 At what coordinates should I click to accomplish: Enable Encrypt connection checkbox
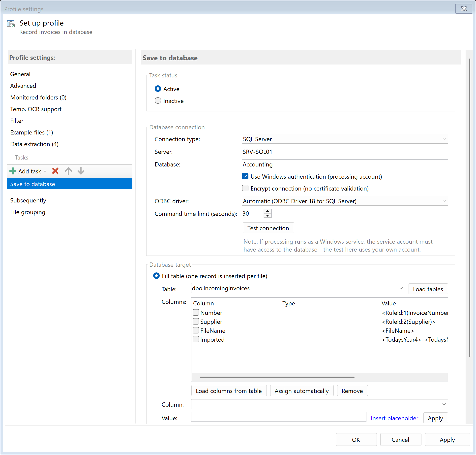[245, 188]
